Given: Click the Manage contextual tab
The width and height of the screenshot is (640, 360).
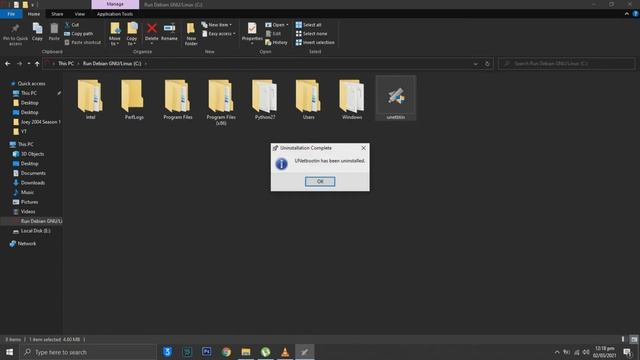Looking at the screenshot, I should point(115,4).
